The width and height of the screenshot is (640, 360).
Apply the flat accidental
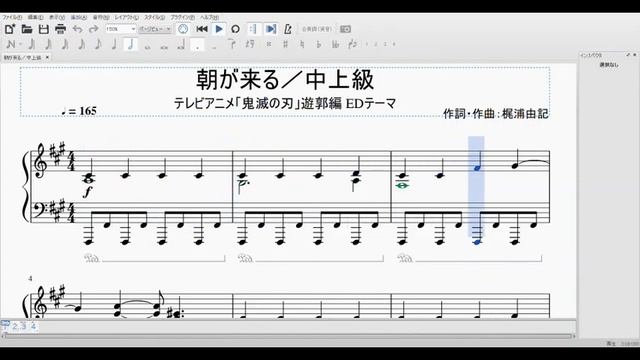pyautogui.click(x=319, y=44)
